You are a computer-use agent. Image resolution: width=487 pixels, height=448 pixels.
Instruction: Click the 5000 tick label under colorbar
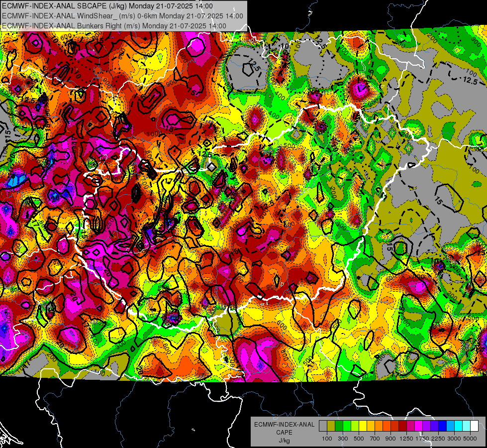click(x=470, y=439)
